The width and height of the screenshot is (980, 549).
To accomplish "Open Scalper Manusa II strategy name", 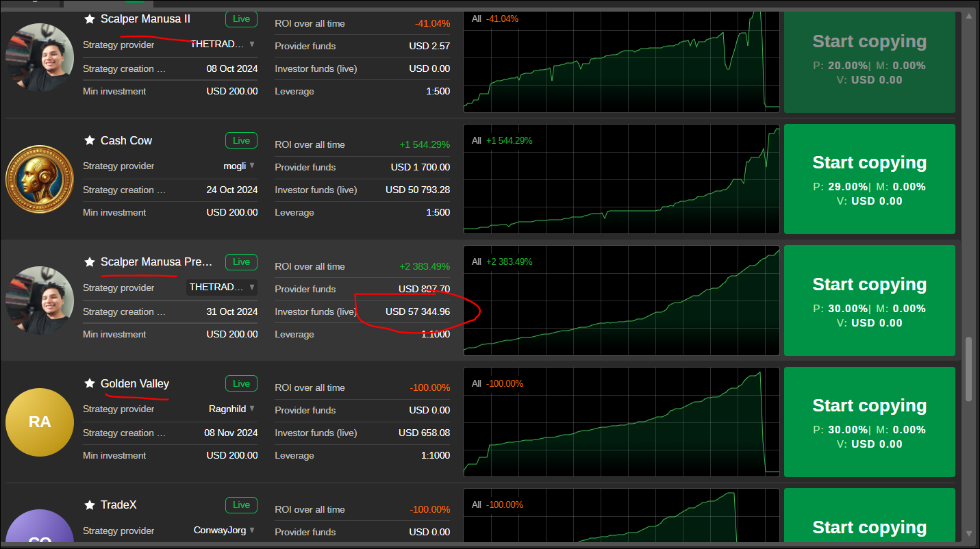I will tap(145, 19).
